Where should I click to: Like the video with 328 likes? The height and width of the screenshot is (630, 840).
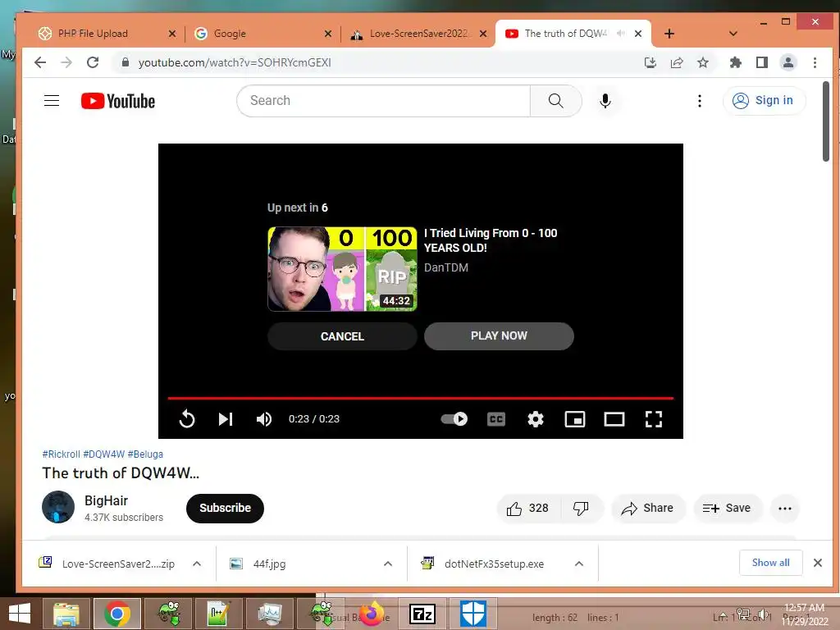tap(528, 509)
